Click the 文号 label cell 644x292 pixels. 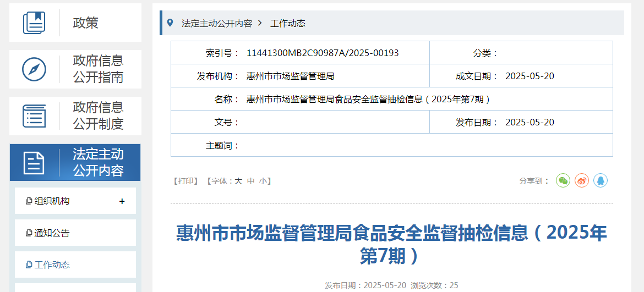point(227,122)
